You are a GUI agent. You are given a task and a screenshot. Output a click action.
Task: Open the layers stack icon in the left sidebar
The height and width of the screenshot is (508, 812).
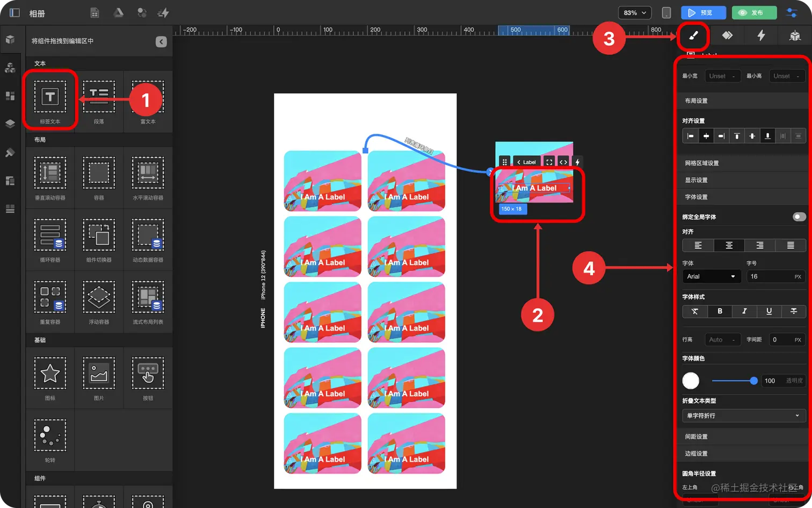pyautogui.click(x=10, y=124)
